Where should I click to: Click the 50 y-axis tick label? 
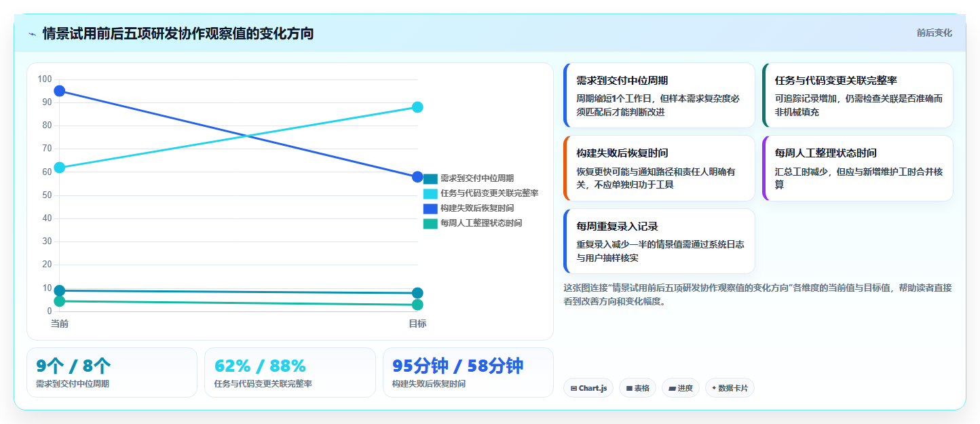click(x=47, y=195)
